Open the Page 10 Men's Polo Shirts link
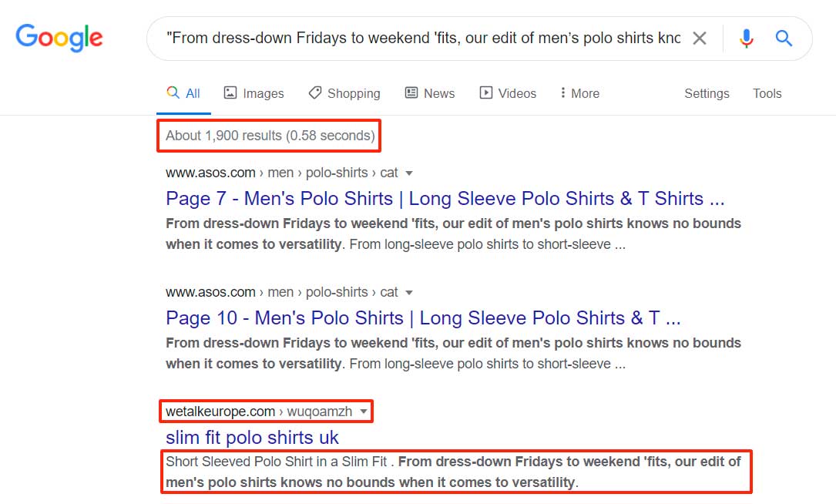This screenshot has height=504, width=836. point(423,318)
